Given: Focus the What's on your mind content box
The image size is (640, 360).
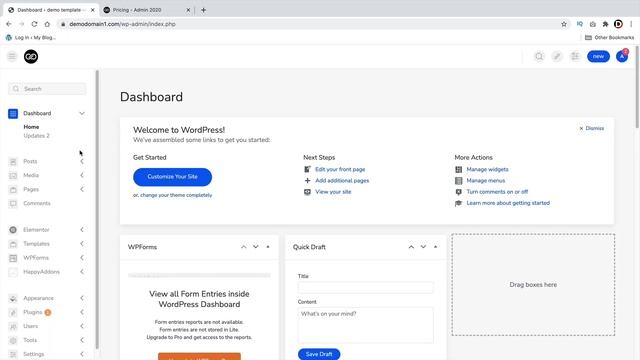Looking at the screenshot, I should pos(365,325).
